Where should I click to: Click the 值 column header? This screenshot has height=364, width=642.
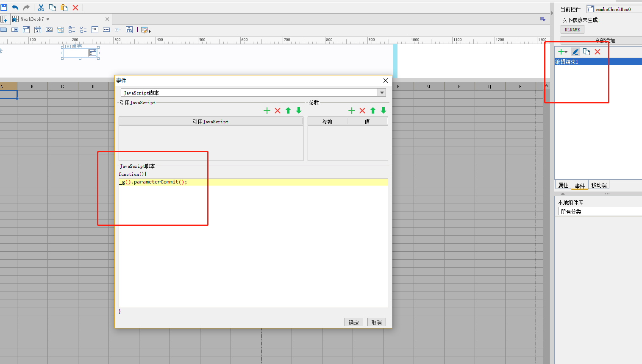click(x=367, y=122)
